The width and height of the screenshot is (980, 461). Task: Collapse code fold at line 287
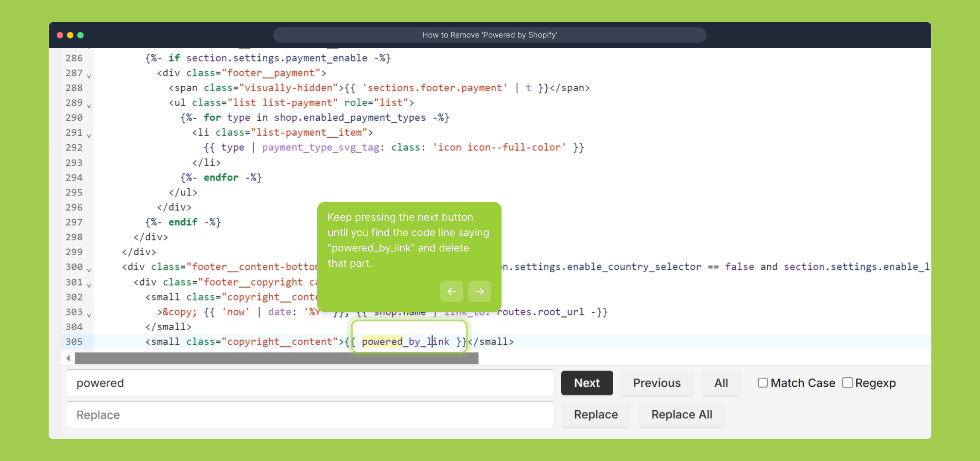89,76
